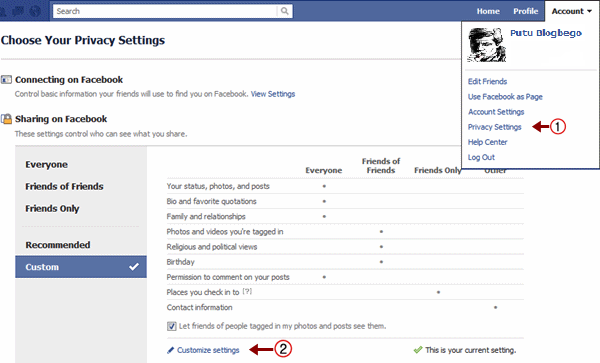Toggle the Let friends of people tagged checkbox

click(x=171, y=326)
